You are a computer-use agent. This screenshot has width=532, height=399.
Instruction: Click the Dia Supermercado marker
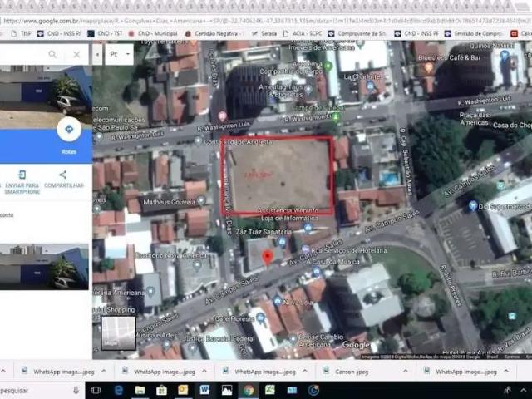coord(473,205)
